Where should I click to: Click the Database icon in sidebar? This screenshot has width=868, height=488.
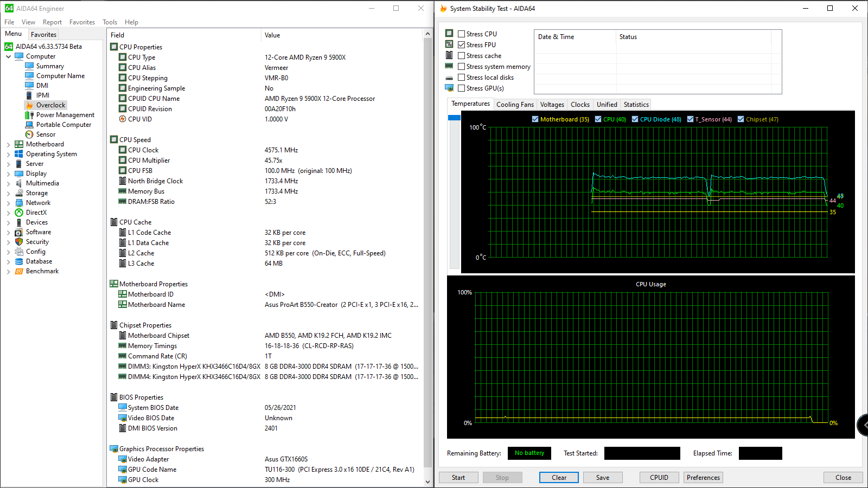pos(19,261)
